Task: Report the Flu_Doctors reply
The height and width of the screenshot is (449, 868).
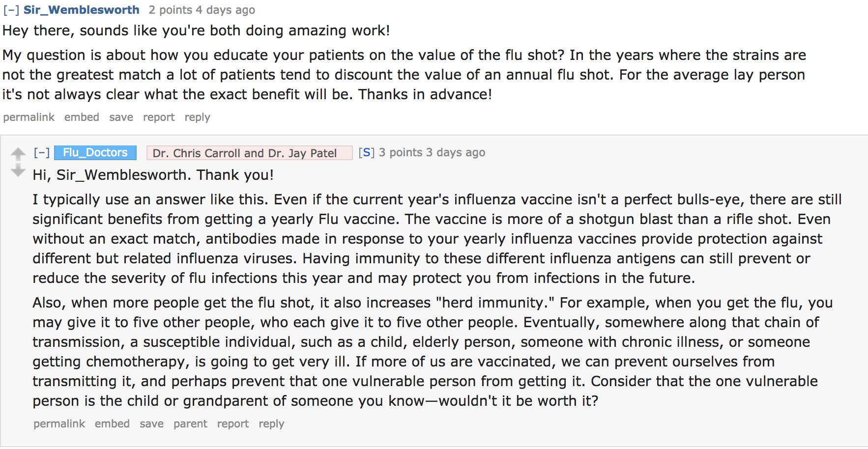Action: [x=233, y=423]
